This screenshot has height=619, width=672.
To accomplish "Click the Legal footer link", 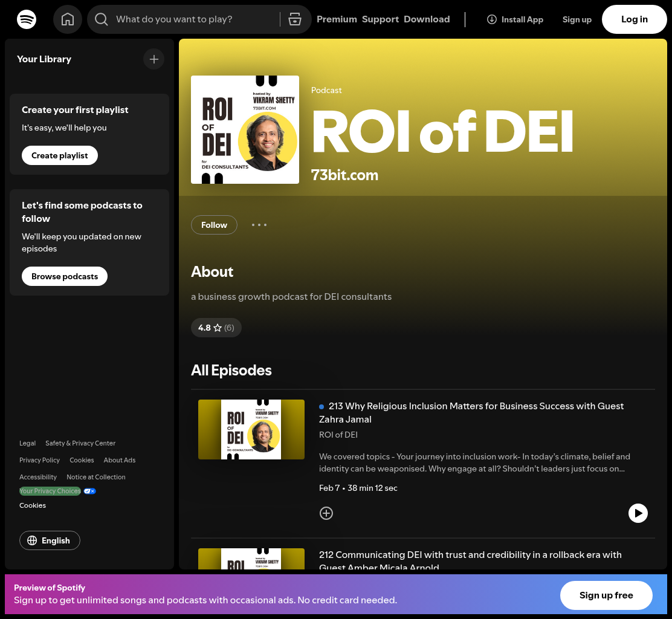I will pos(27,443).
